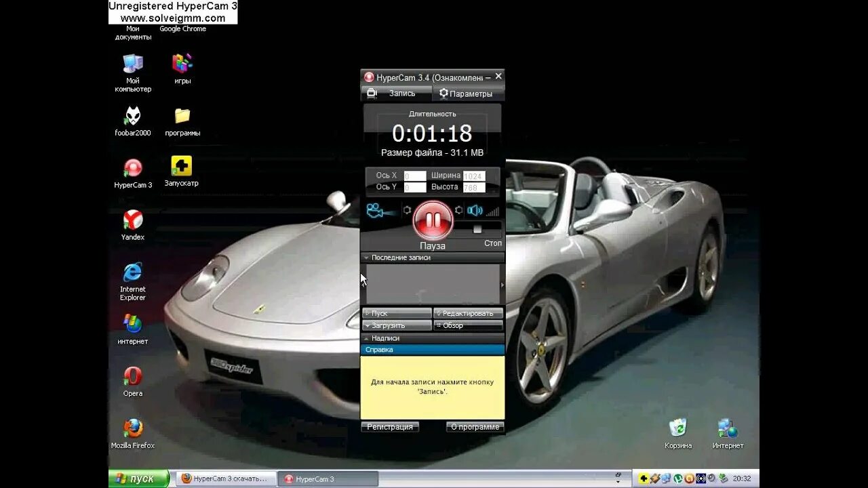The width and height of the screenshot is (868, 488).
Task: Click the volume level bars indicator
Action: [492, 211]
